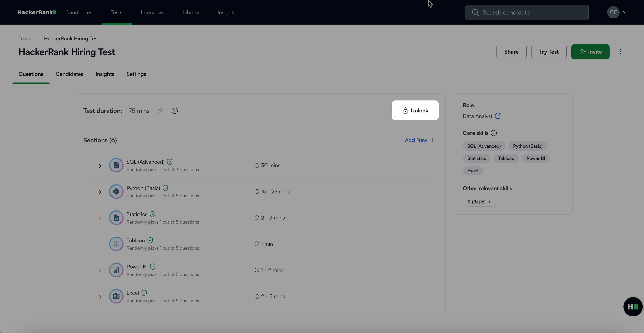
Task: Open the Data Analyst role external link icon
Action: pos(498,116)
